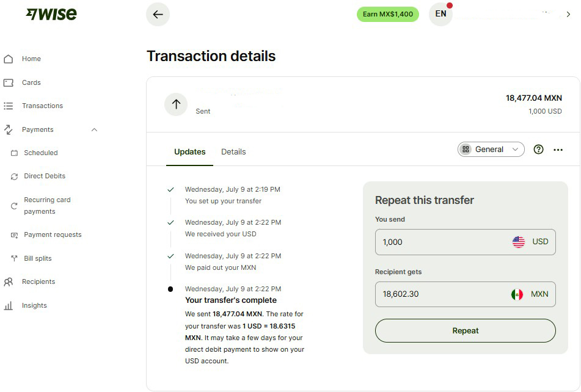Image resolution: width=581 pixels, height=392 pixels.
Task: Select the Updates tab
Action: [x=189, y=152]
